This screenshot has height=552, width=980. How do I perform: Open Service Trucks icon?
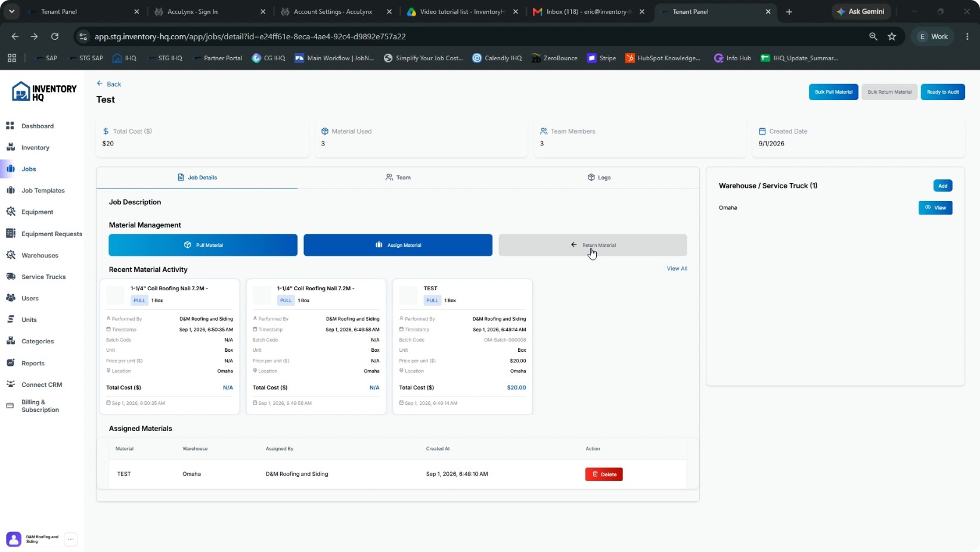(10, 277)
